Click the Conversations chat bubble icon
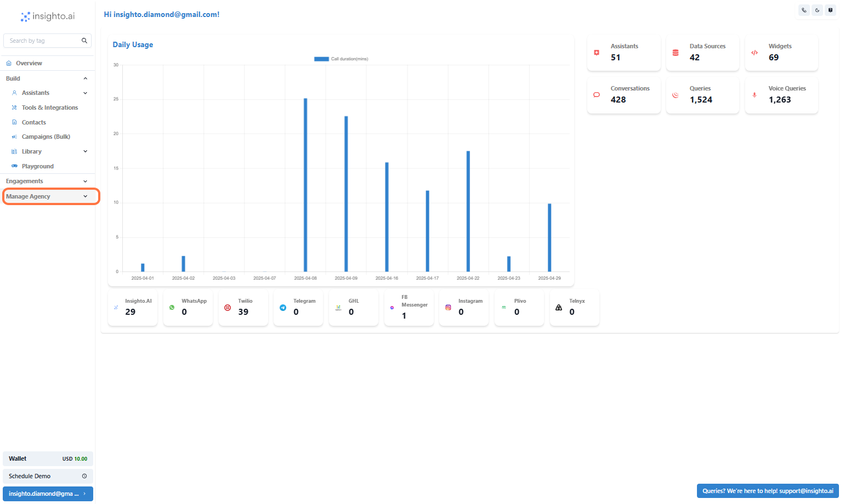 pos(597,95)
